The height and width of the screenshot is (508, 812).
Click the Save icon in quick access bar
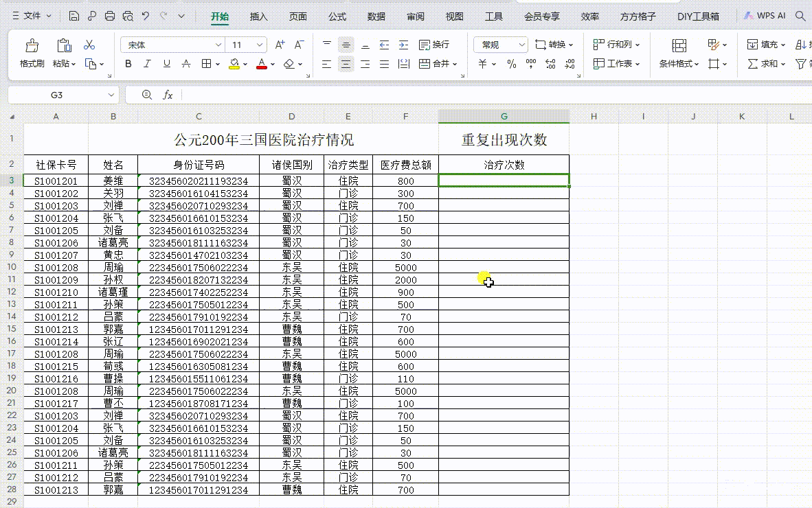pyautogui.click(x=74, y=16)
